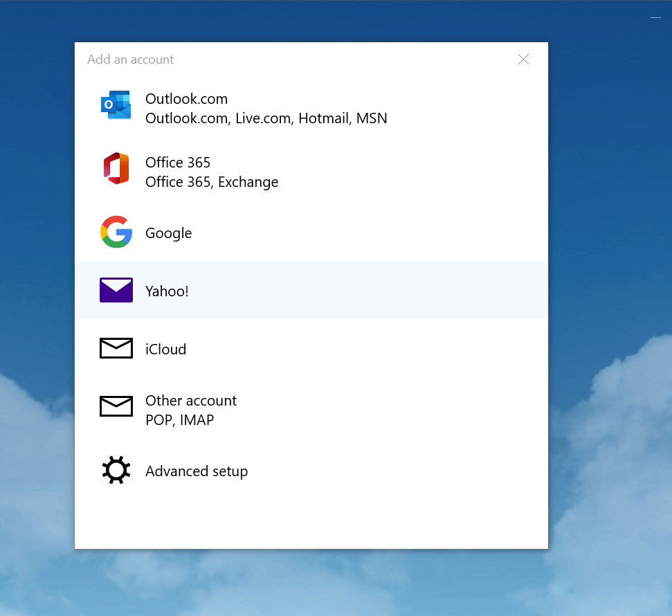The image size is (672, 616).
Task: Minimize the window behind the dialog
Action: coord(655,17)
